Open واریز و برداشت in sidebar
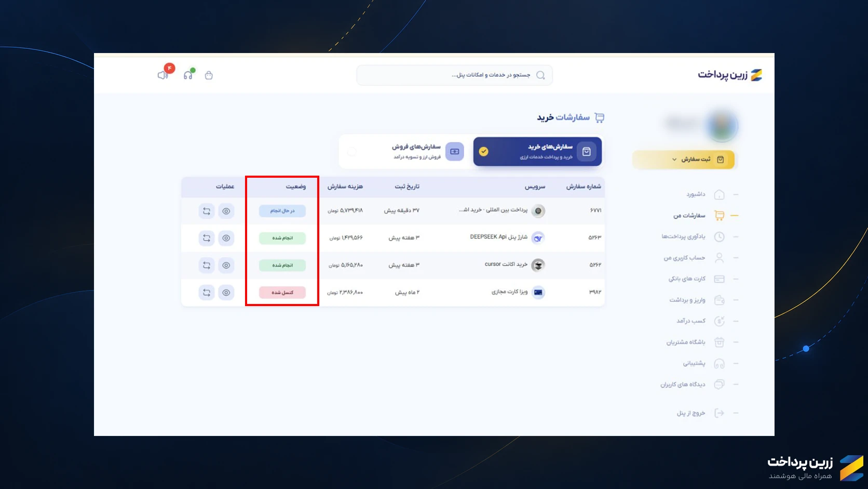This screenshot has height=489, width=868. [687, 300]
